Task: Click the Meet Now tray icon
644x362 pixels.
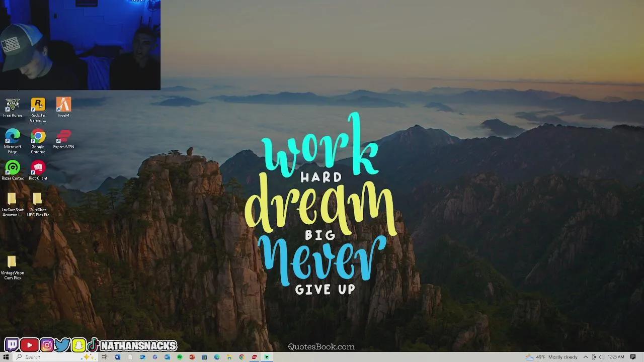Action: (594, 357)
